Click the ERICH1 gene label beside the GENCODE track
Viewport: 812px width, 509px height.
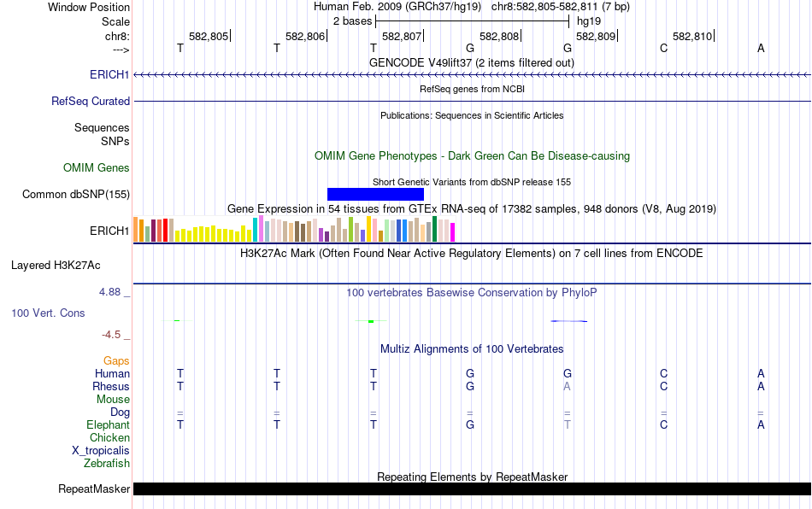click(x=109, y=74)
